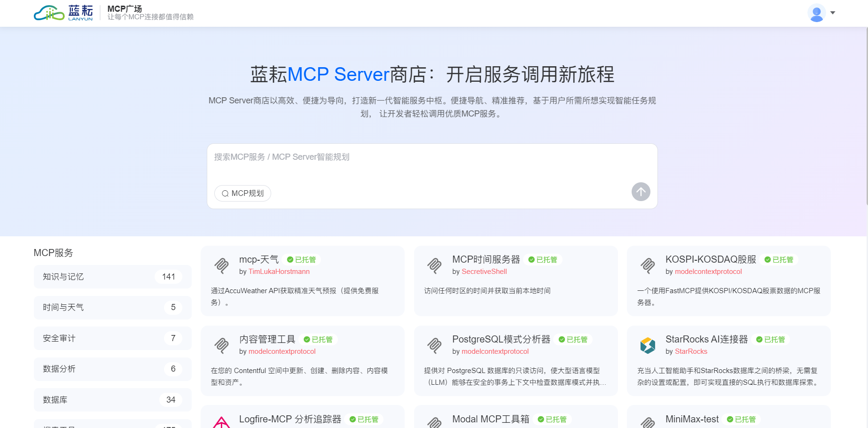868x428 pixels.
Task: Click 已托管 badge on Modal MCP工具箱
Action: pos(552,420)
